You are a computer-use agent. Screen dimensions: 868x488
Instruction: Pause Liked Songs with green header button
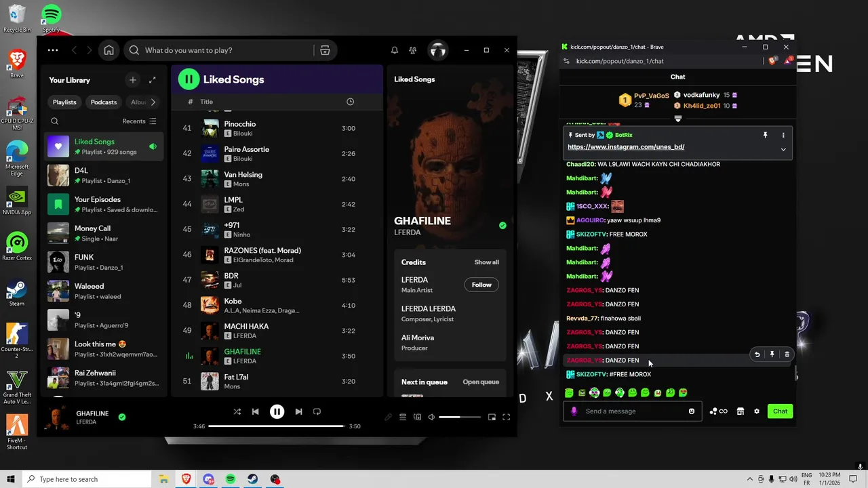point(189,79)
